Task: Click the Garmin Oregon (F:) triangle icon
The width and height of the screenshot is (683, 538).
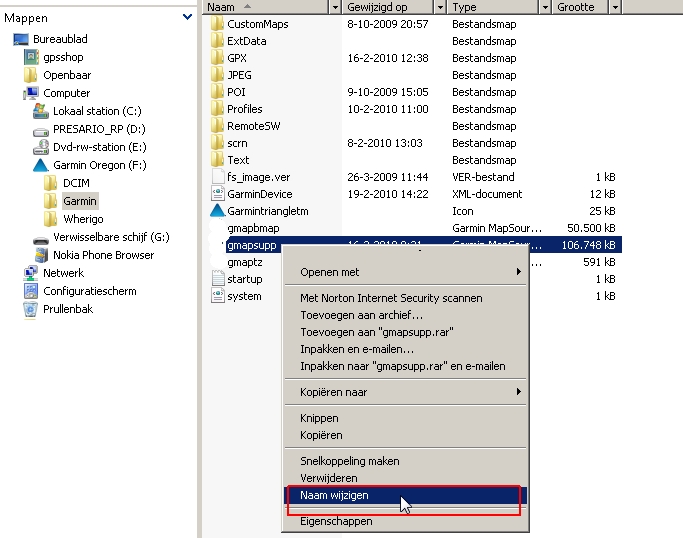Action: coord(41,166)
